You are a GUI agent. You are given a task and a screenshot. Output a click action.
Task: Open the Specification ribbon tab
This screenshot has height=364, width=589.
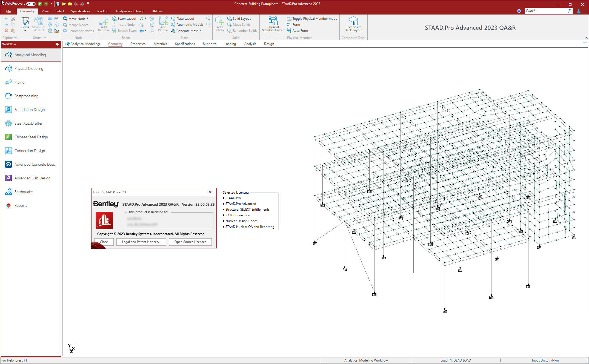(x=80, y=11)
